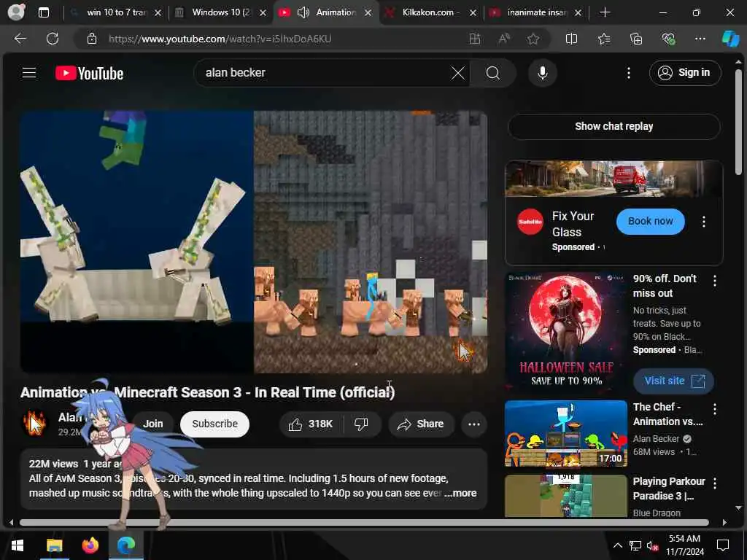
Task: Open Read aloud icon in address bar
Action: pos(503,39)
